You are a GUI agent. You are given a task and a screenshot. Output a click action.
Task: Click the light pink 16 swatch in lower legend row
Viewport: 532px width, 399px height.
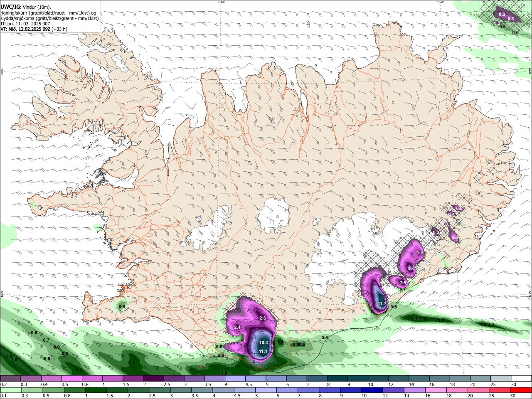tap(436, 390)
